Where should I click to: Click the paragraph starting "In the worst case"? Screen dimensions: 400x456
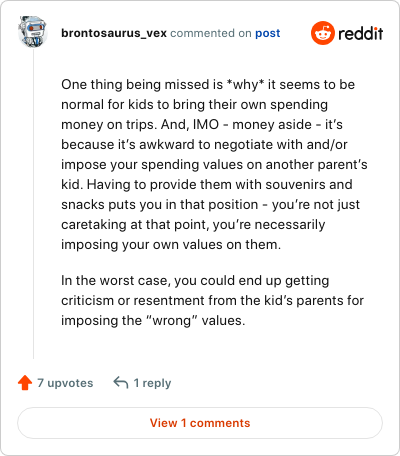coord(212,300)
